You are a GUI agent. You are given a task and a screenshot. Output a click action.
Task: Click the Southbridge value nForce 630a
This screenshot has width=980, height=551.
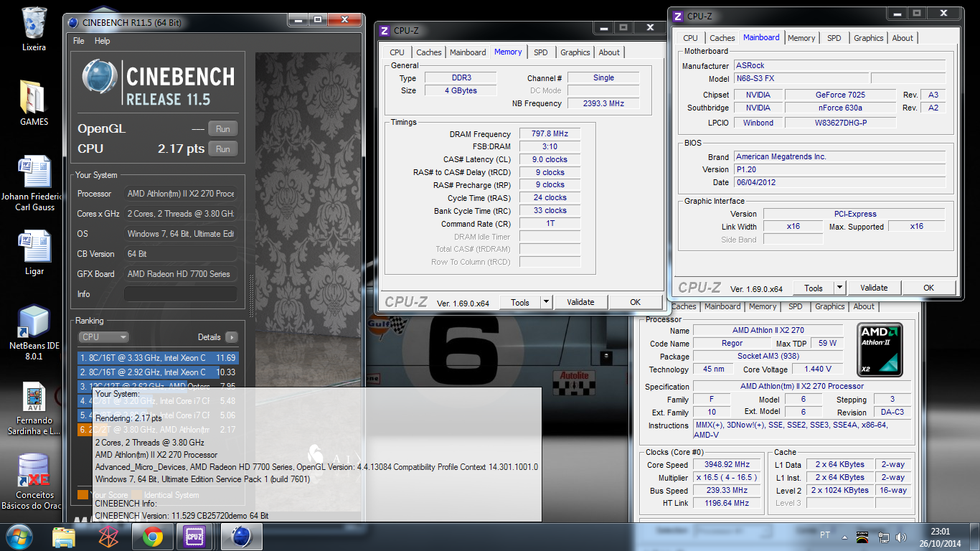(841, 108)
